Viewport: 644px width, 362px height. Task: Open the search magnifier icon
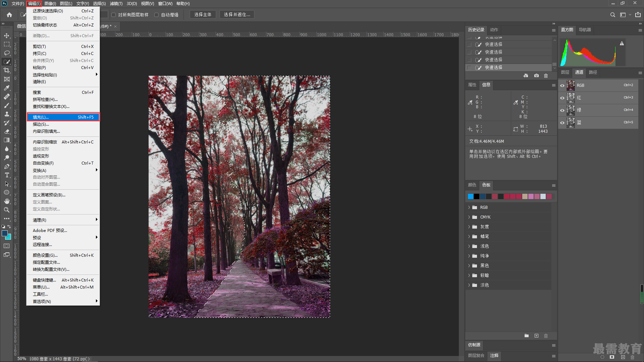(x=613, y=15)
